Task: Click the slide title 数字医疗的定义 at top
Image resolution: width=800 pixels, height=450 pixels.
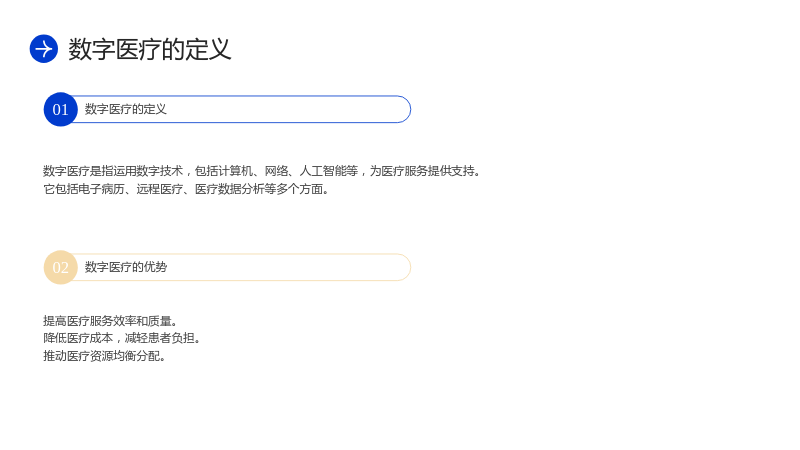Action: click(x=149, y=49)
